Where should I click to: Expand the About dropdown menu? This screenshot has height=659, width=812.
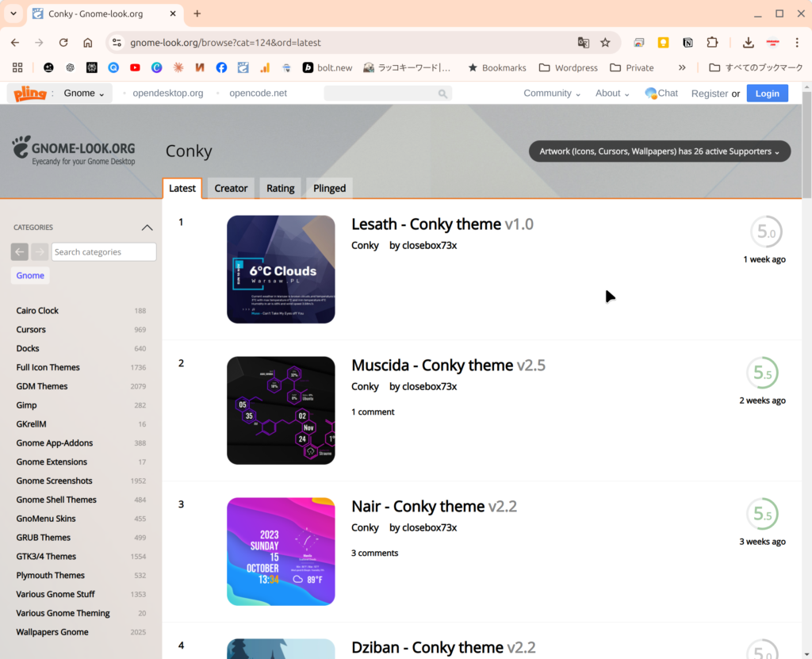pyautogui.click(x=612, y=94)
